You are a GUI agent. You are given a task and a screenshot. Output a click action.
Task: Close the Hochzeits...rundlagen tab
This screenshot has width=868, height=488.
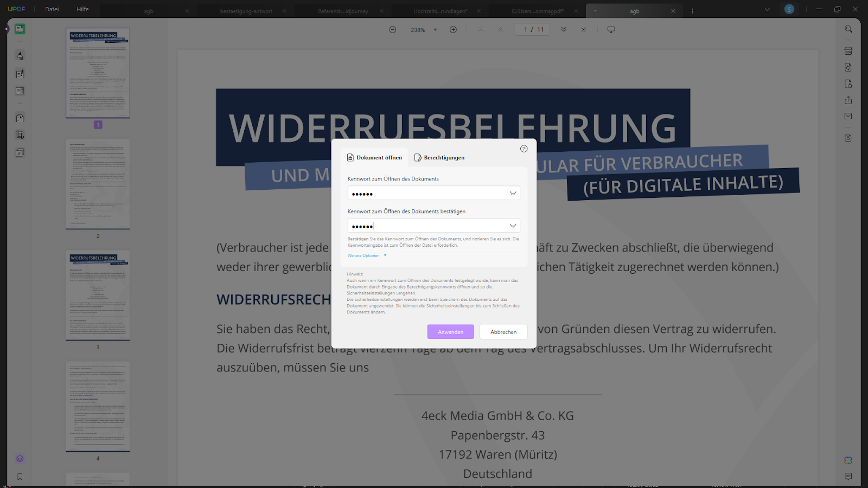coord(478,11)
